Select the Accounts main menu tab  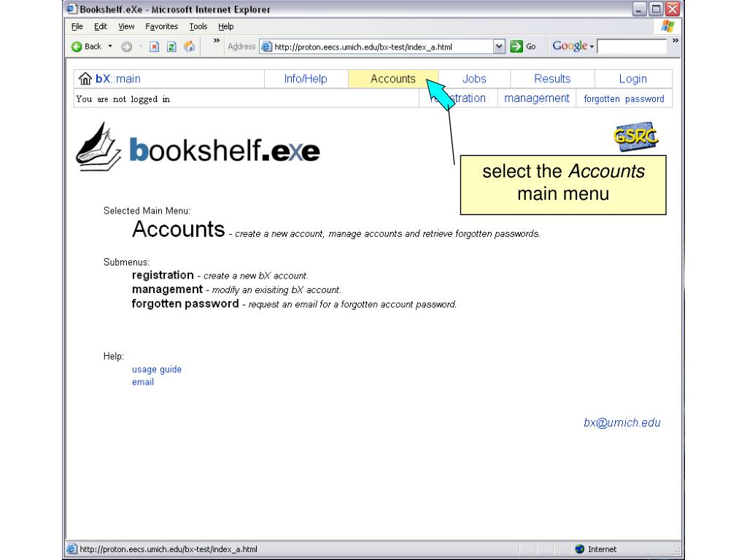tap(393, 79)
